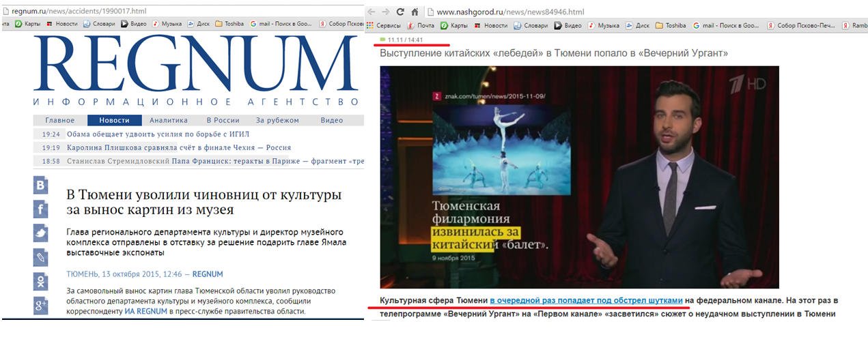Image resolution: width=868 pixels, height=339 pixels.
Task: Open the За рубежом section on REGNUM
Action: (277, 121)
